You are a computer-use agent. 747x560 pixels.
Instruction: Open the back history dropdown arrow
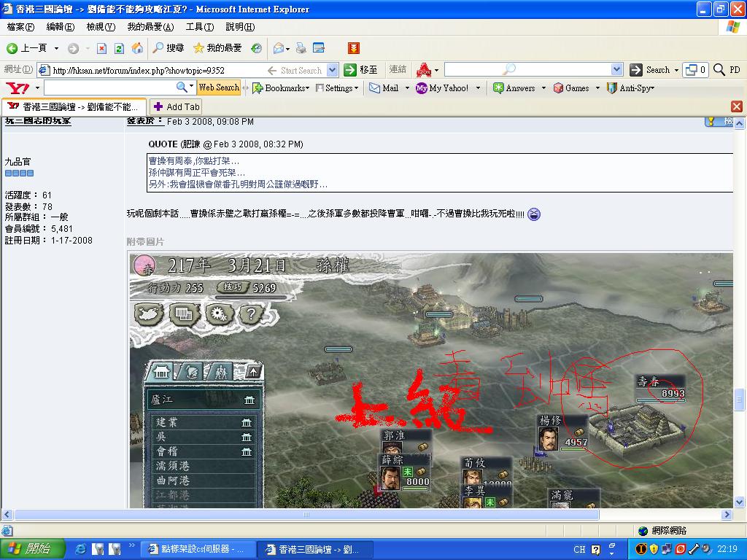(56, 48)
